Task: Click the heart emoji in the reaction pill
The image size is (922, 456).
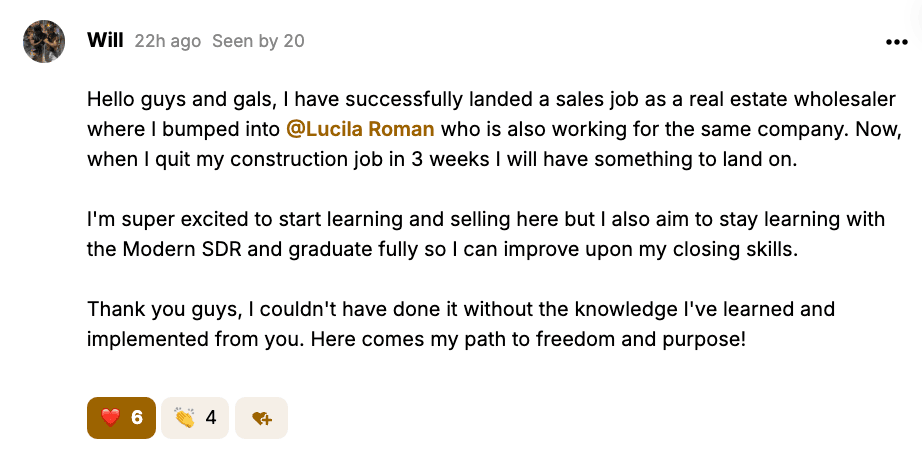Action: pyautogui.click(x=110, y=417)
